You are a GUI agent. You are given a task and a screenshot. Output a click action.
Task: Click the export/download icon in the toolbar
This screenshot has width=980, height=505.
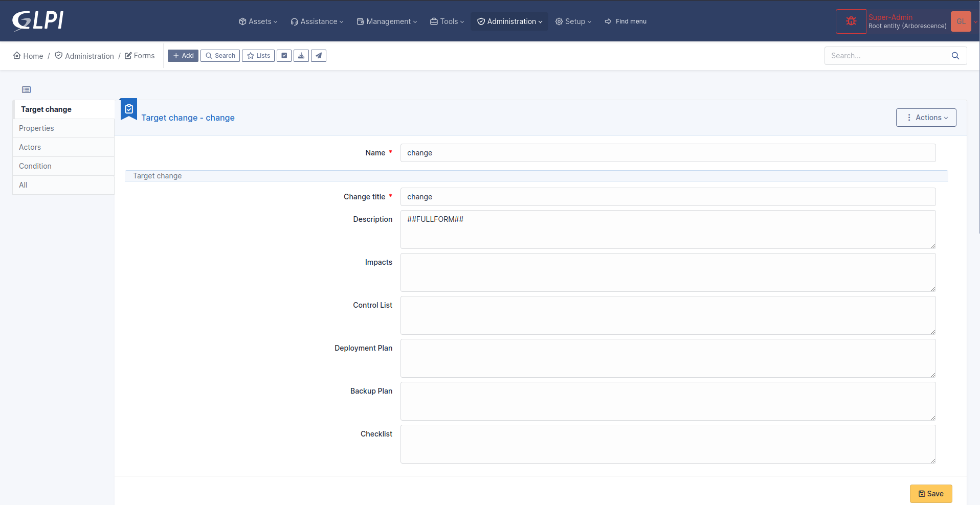click(301, 55)
